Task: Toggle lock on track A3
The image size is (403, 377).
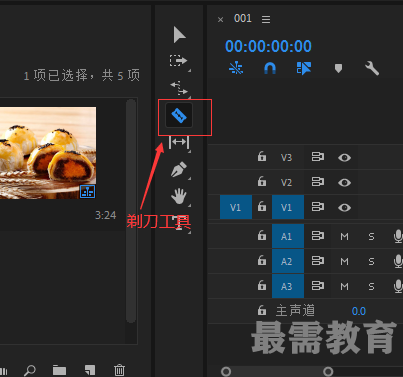Action: coord(262,285)
